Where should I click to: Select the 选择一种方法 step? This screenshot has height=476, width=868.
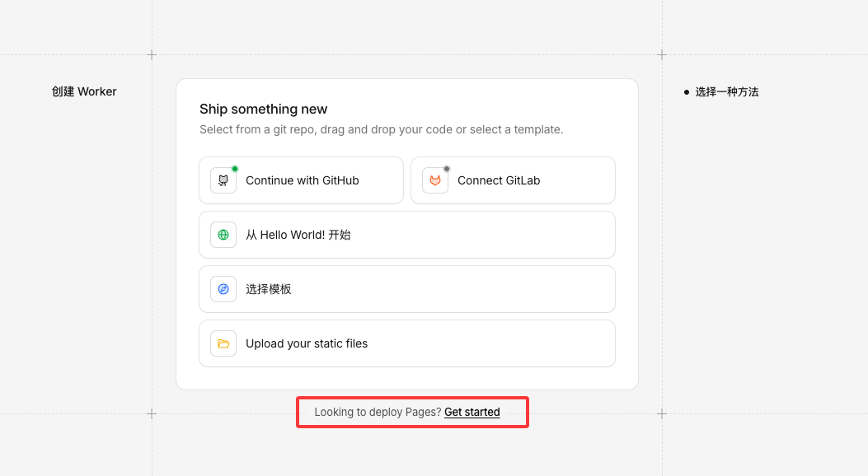(726, 92)
